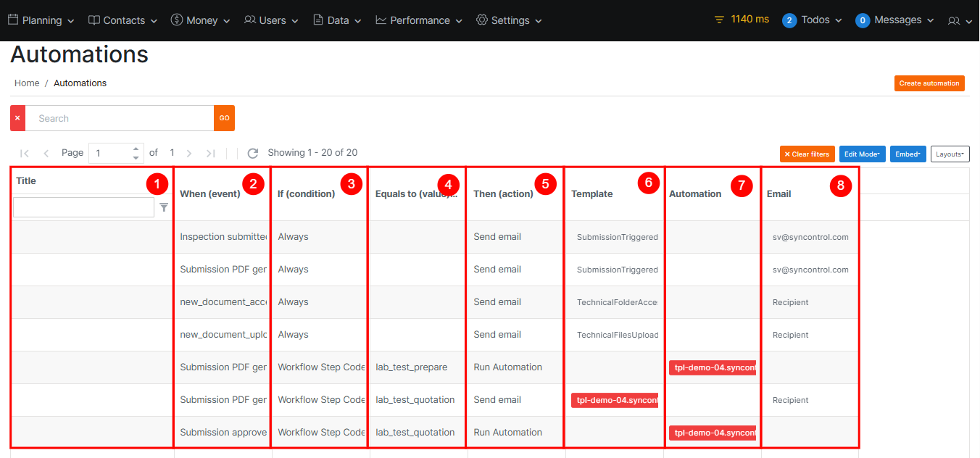This screenshot has height=458, width=980.
Task: Click the previous page arrow
Action: [46, 154]
